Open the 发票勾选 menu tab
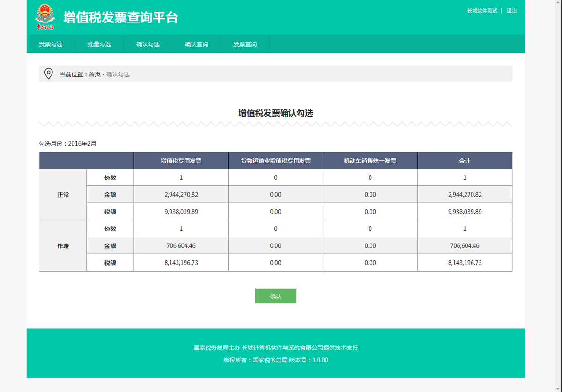 (x=52, y=44)
